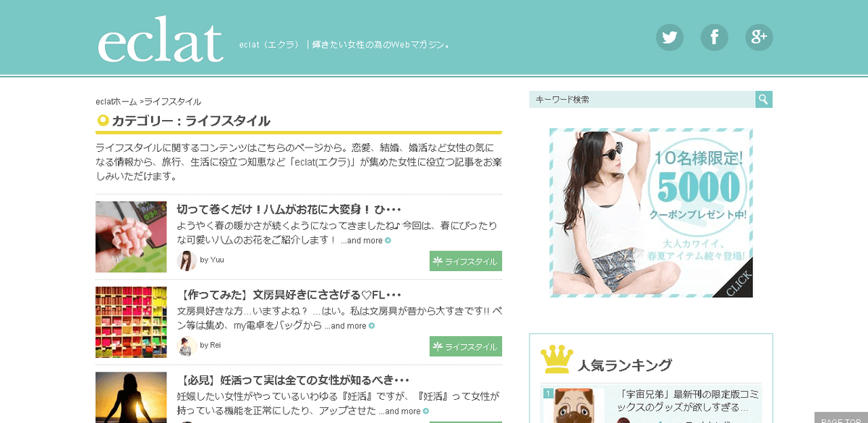Click the ライフスタイル breadcrumb text

tap(172, 102)
